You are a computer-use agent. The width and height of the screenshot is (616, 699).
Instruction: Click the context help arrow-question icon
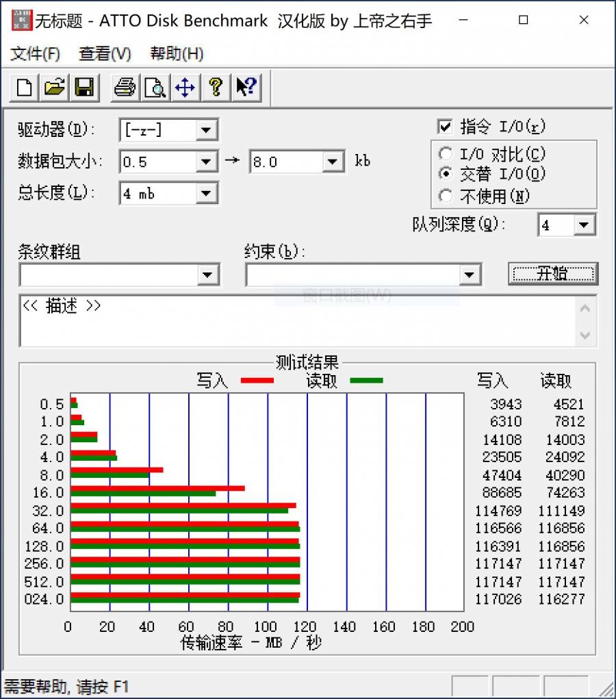tap(246, 88)
